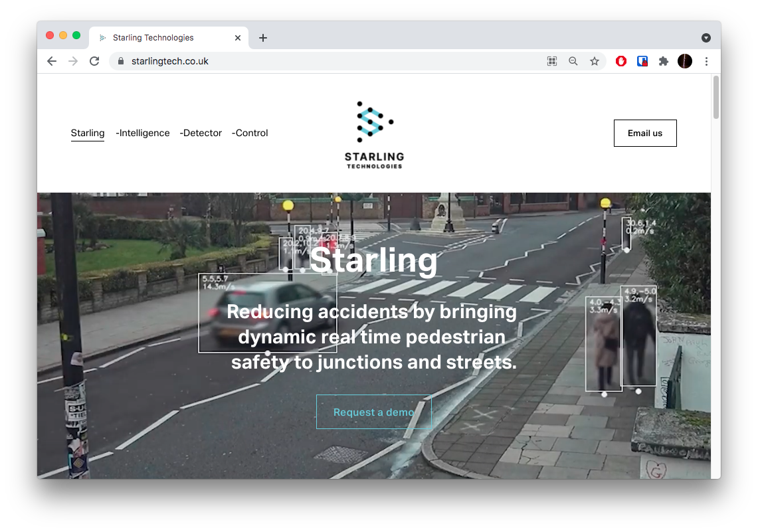The image size is (758, 532).
Task: Click the Email us button
Action: coord(645,133)
